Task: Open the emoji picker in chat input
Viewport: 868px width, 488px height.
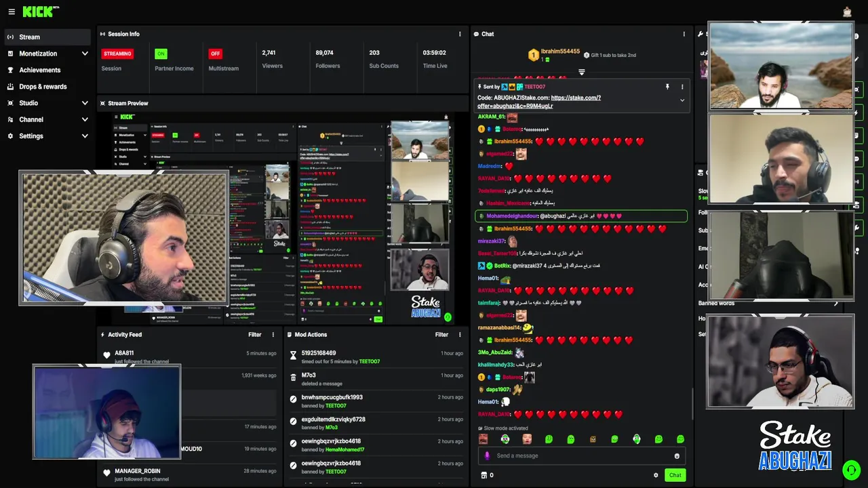Action: [677, 456]
